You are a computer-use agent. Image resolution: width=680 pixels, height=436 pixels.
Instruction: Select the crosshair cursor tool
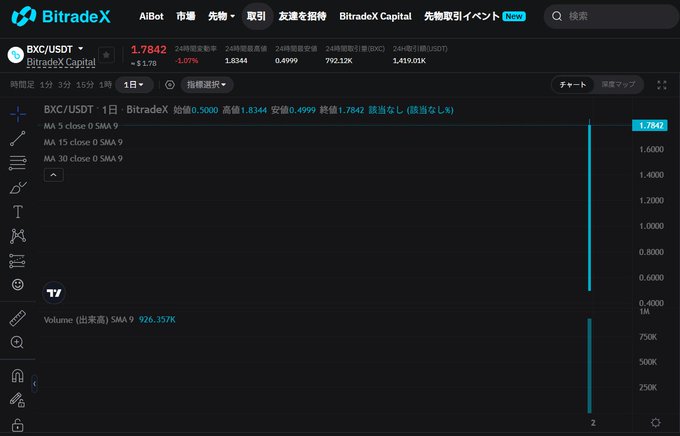(x=18, y=114)
